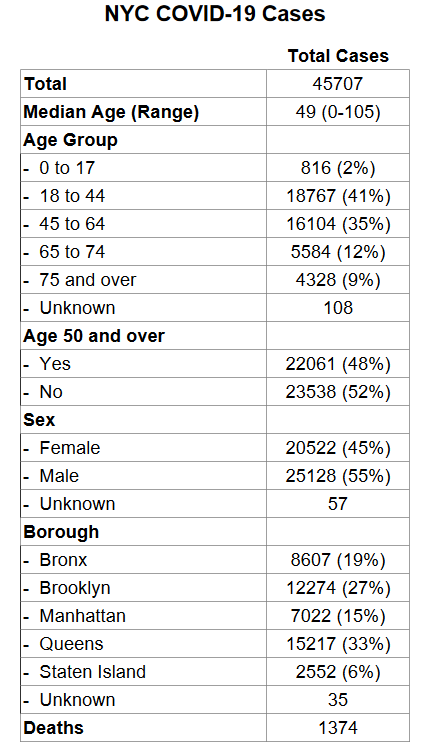Select the 18767 (41%) cell
440x750 pixels.
pos(338,196)
